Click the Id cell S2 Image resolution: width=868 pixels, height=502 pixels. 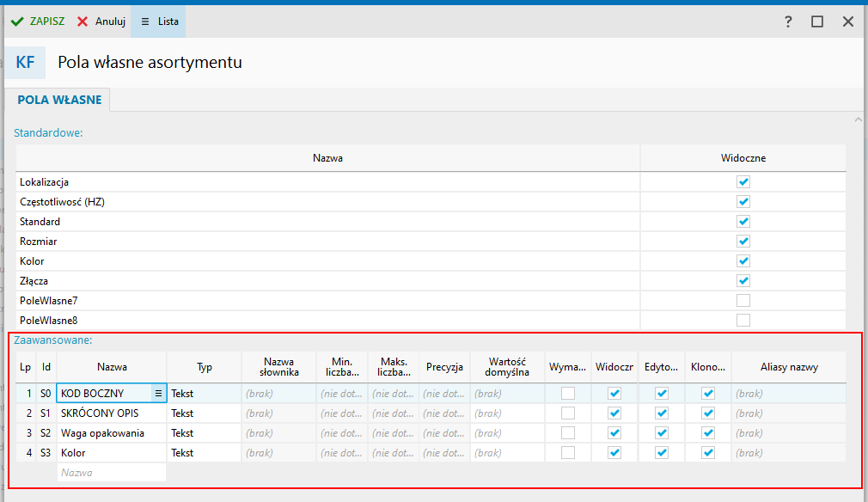pyautogui.click(x=46, y=433)
